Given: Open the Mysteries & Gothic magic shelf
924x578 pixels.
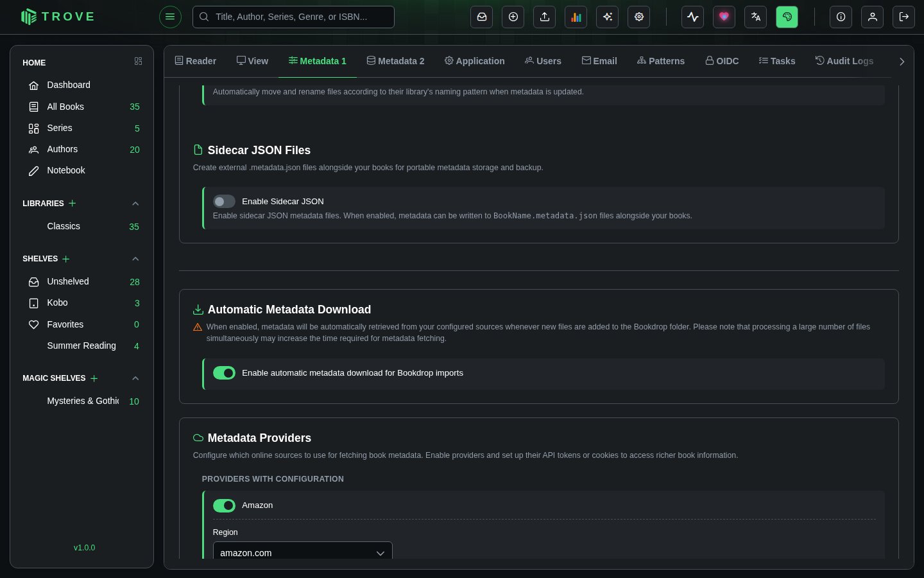Looking at the screenshot, I should (82, 401).
